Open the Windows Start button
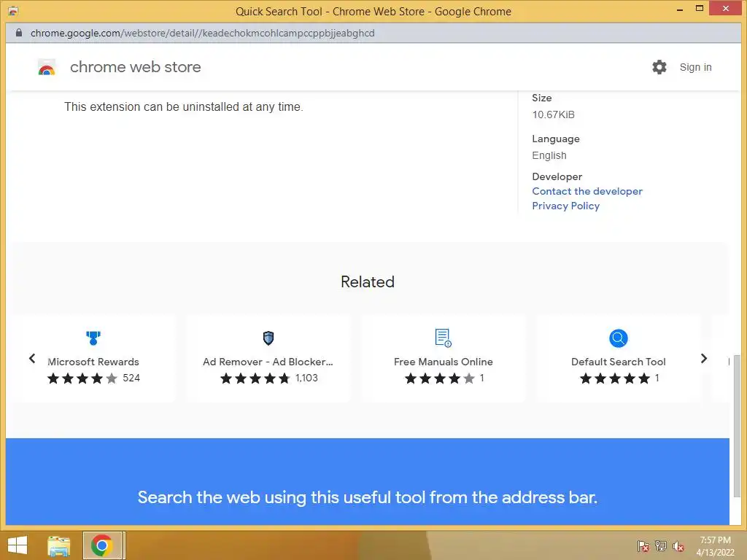Image resolution: width=747 pixels, height=560 pixels. coord(18,545)
